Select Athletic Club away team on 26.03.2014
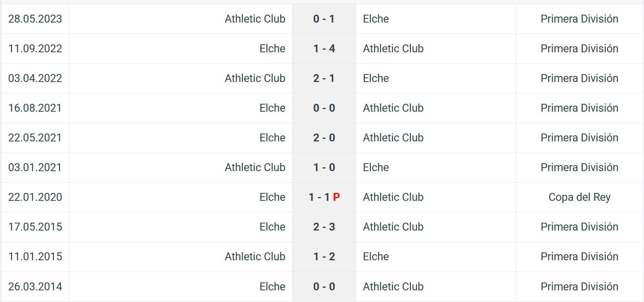 point(393,287)
